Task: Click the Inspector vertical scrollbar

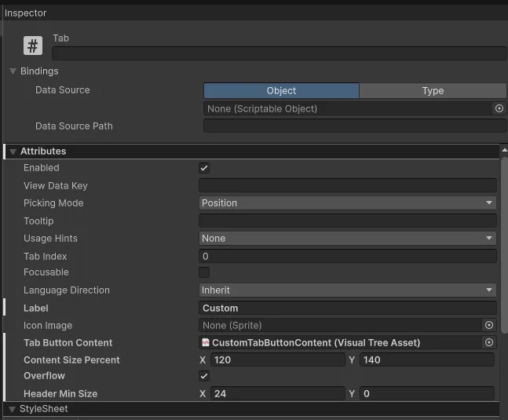Action: [x=504, y=243]
